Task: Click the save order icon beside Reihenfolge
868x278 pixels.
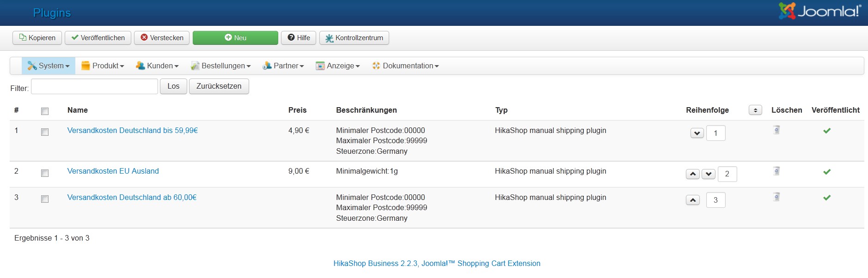Action: click(x=755, y=110)
